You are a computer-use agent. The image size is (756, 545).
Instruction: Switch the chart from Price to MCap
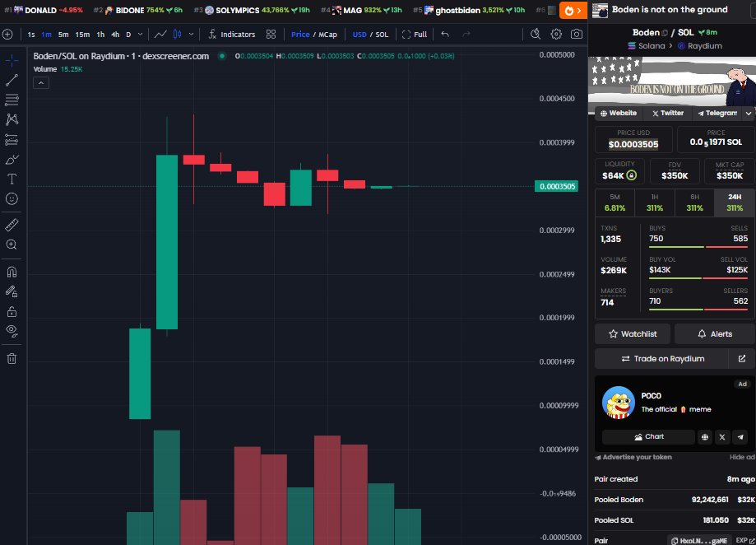click(x=327, y=35)
